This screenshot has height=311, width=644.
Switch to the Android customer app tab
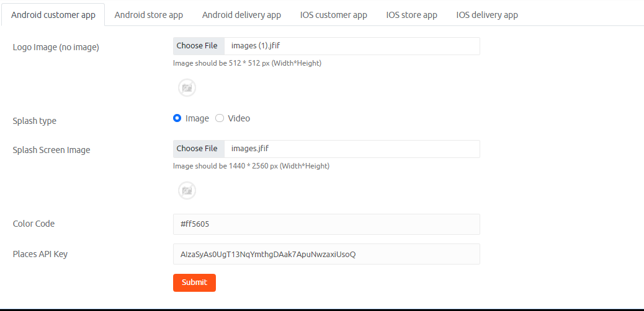click(x=53, y=15)
